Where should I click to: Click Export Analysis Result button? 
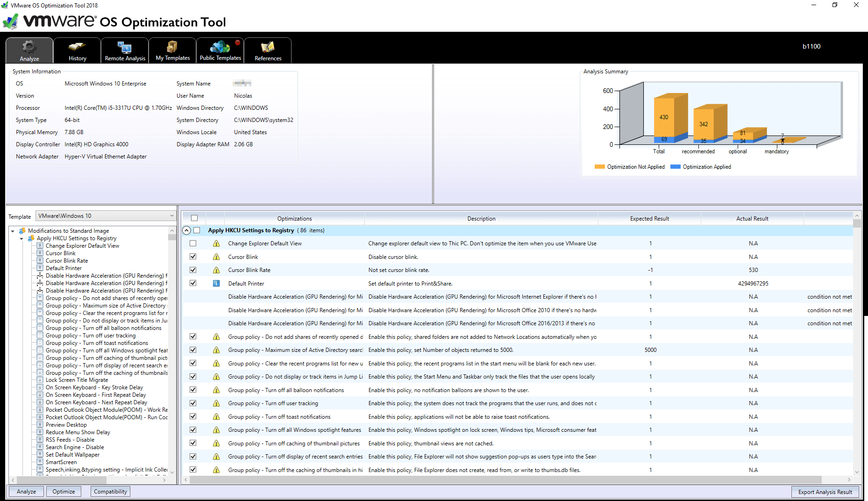(x=825, y=492)
